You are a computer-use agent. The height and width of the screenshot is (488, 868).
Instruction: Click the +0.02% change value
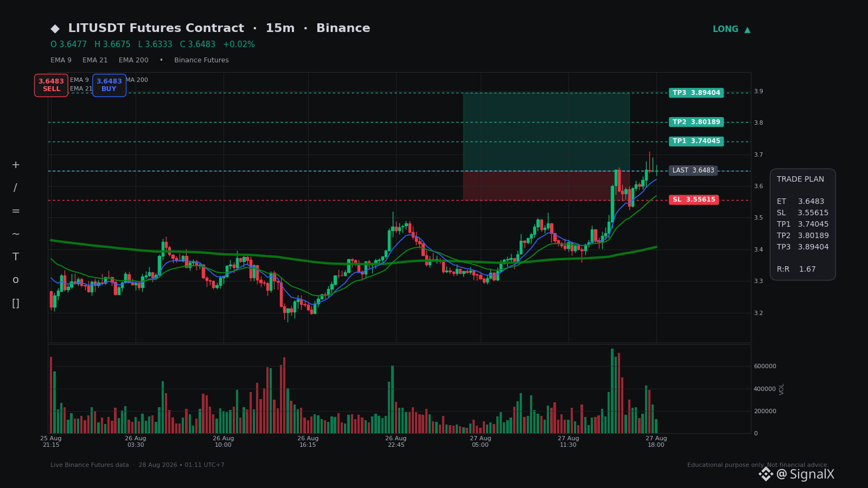239,44
